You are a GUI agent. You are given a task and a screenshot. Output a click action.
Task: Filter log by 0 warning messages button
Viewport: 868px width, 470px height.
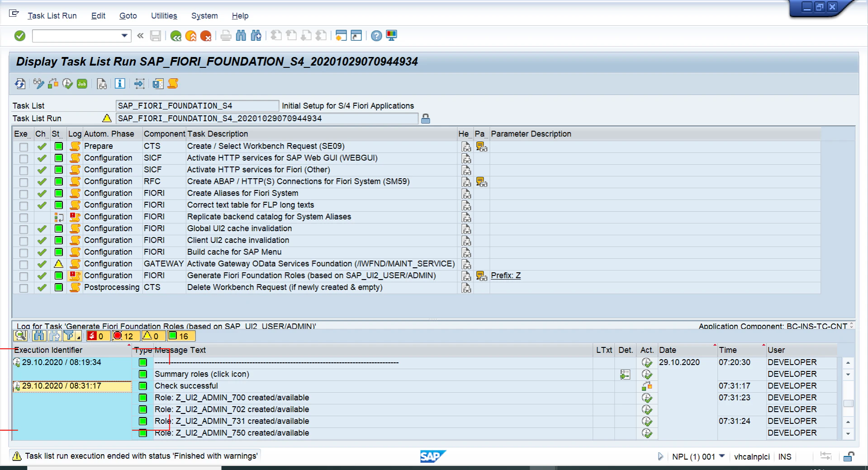(153, 336)
